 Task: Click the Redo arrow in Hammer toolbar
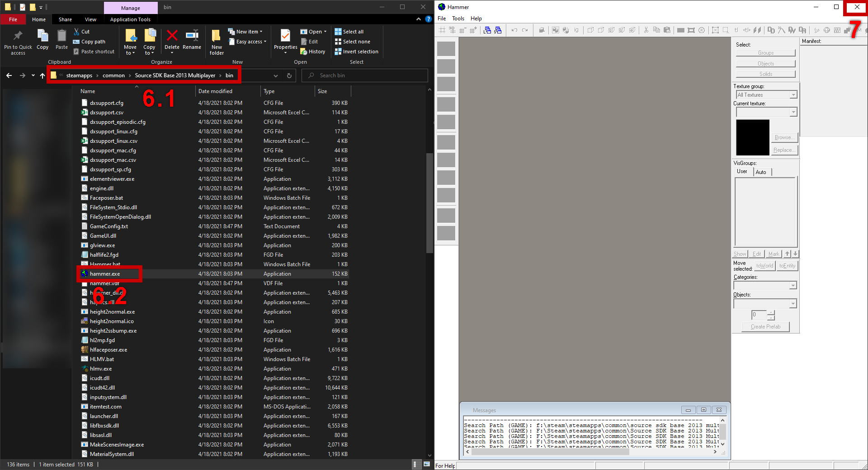(x=525, y=30)
